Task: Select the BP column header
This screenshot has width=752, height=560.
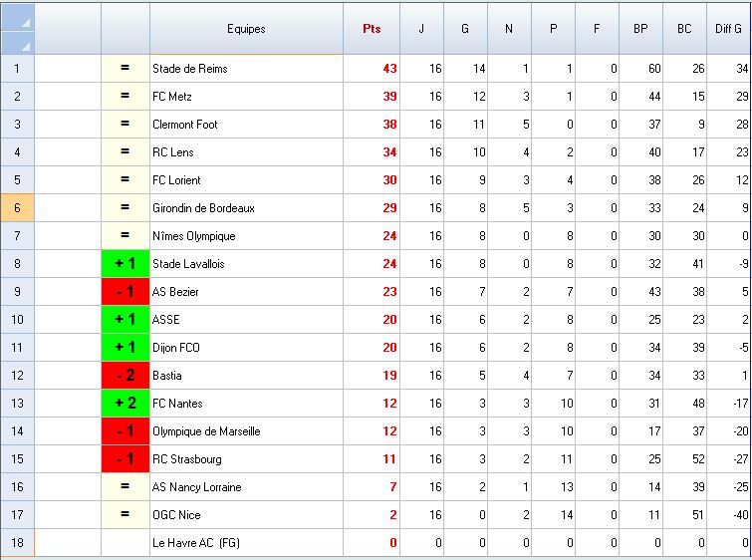Action: point(640,29)
